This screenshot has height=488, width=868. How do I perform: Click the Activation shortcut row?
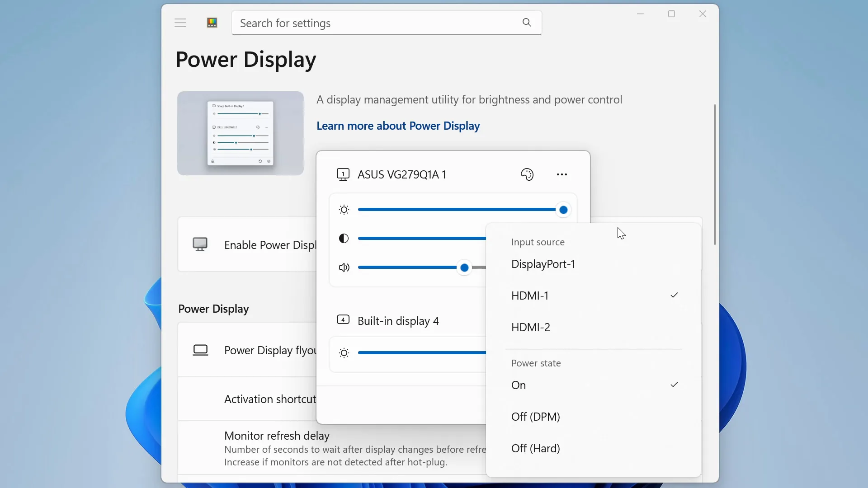(x=247, y=399)
